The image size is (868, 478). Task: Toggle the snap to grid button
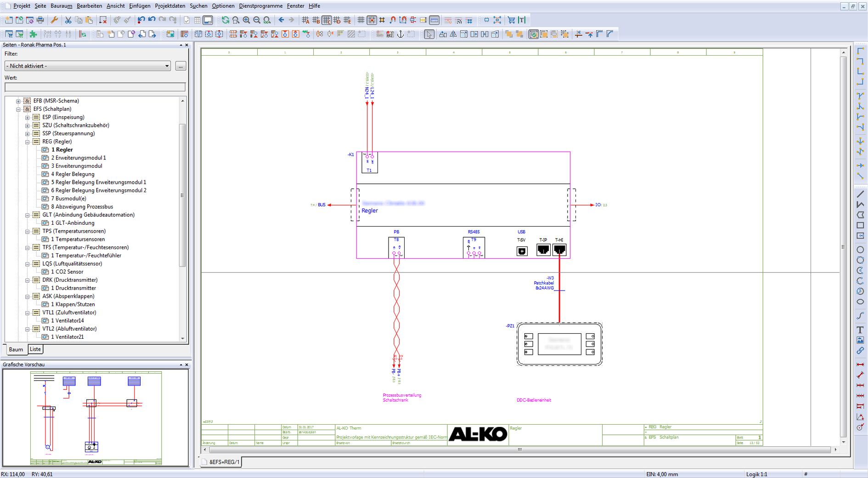coord(372,20)
